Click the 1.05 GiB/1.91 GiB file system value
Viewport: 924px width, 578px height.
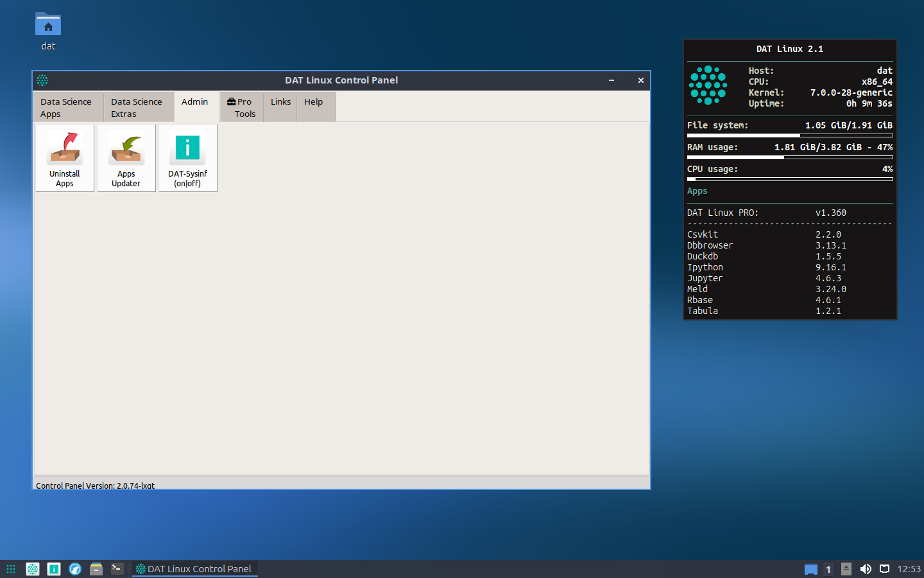849,125
